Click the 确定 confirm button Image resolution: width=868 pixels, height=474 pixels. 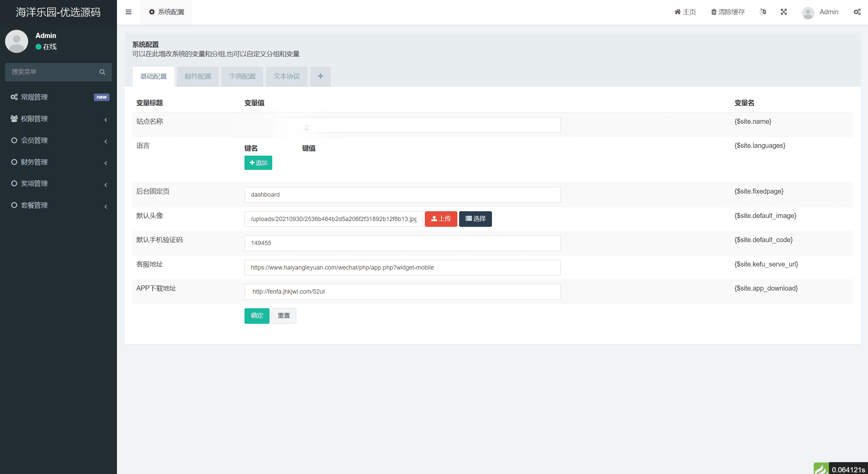[x=257, y=316]
